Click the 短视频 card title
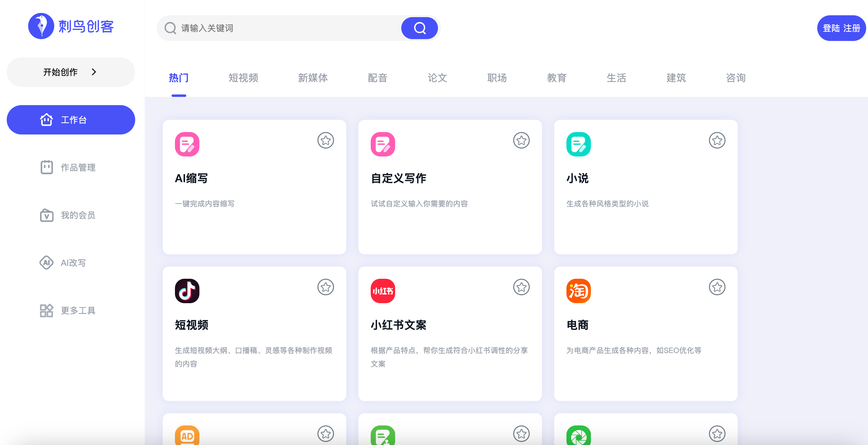Screen dimensions: 868x445 coord(192,325)
